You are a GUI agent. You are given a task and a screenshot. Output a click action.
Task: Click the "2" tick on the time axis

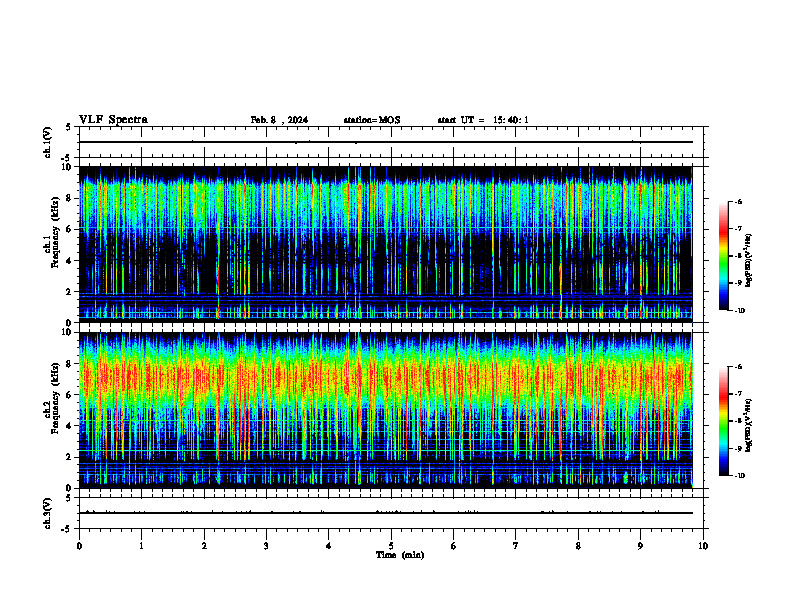click(x=204, y=546)
